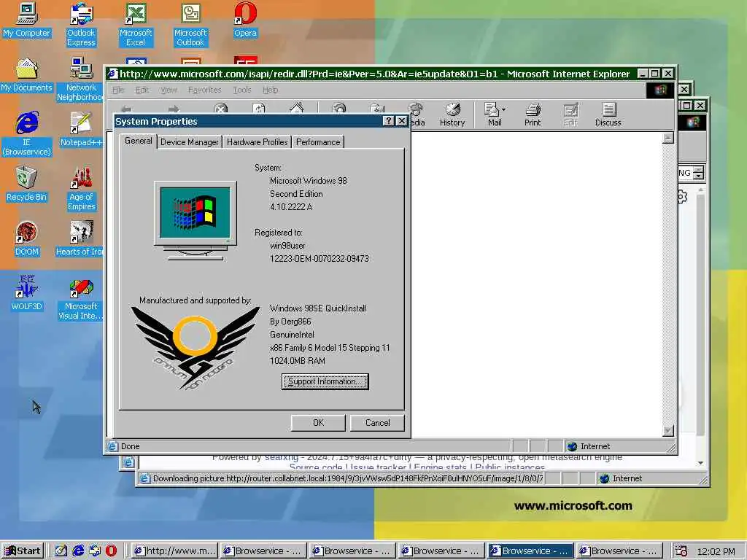Select the Network Neighborhood desktop icon
The height and width of the screenshot is (560, 747).
pos(80,79)
